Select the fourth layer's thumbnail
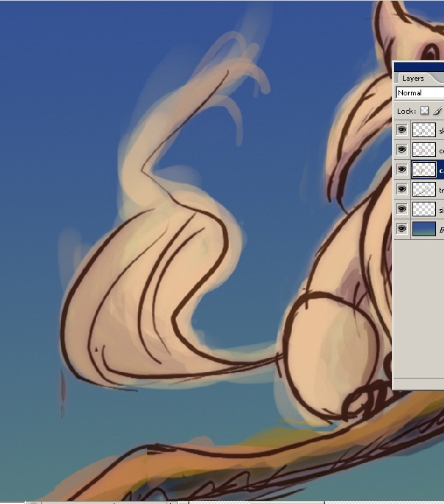The image size is (444, 504). [x=423, y=189]
